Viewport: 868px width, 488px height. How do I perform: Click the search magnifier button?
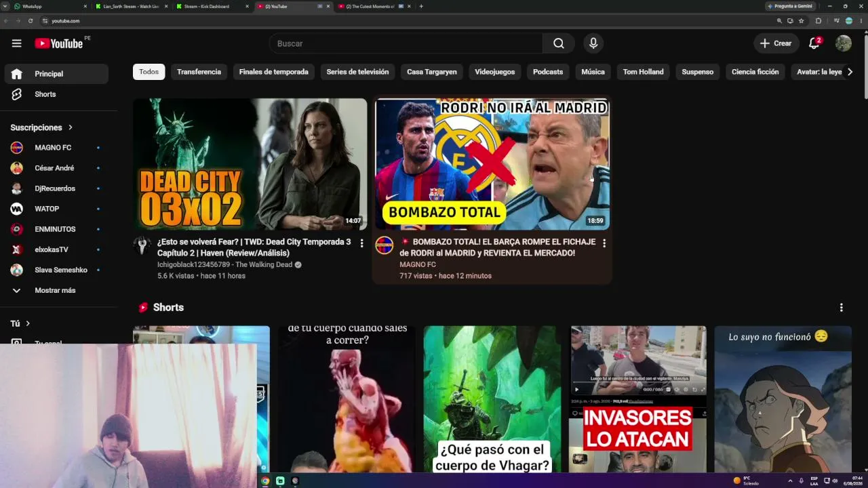[x=559, y=43]
